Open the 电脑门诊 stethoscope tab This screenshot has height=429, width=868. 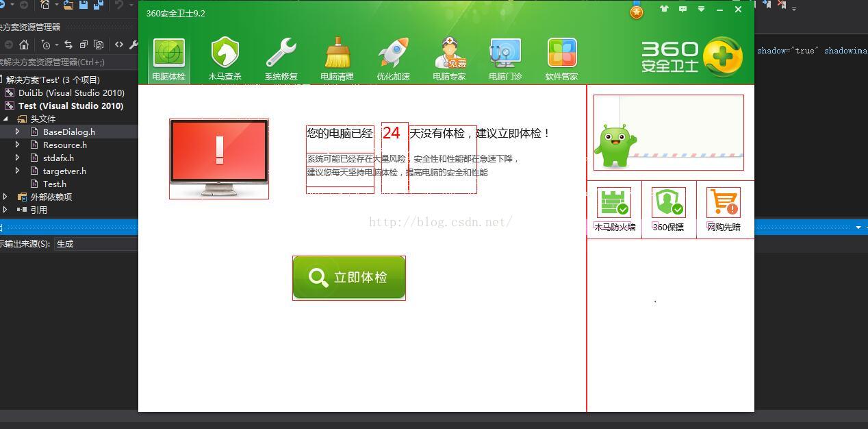(x=505, y=61)
